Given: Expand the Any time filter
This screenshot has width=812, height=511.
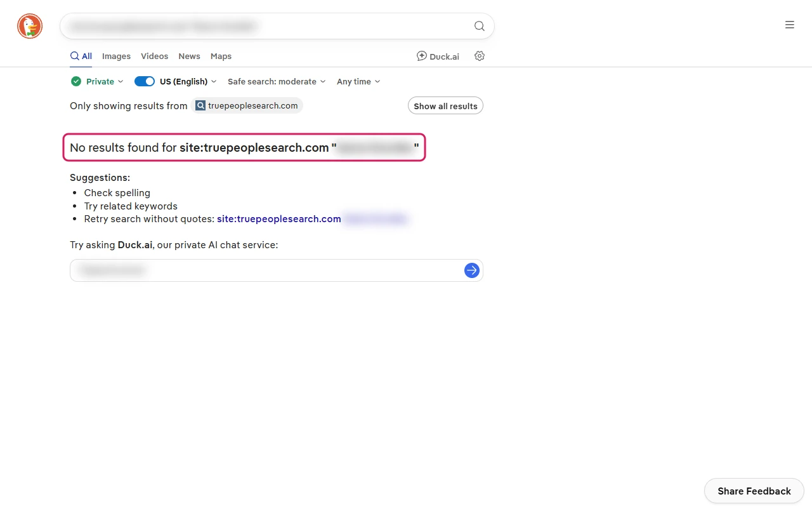Looking at the screenshot, I should click(358, 81).
